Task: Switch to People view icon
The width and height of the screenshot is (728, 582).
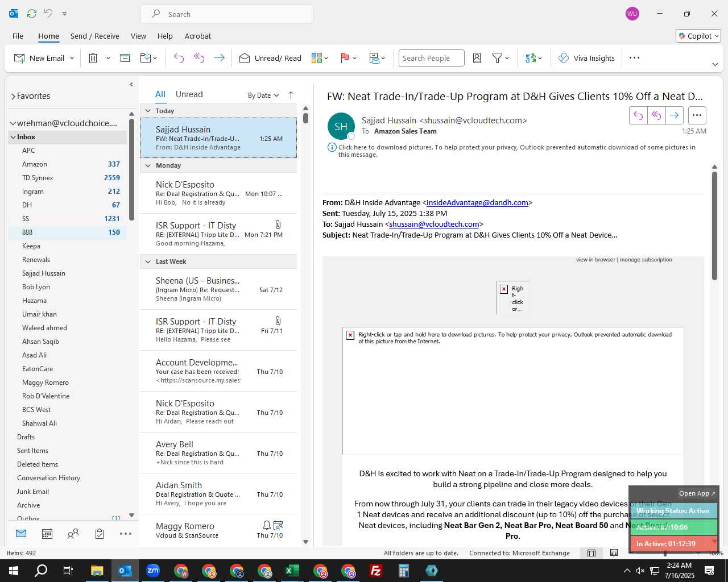Action: pos(73,534)
